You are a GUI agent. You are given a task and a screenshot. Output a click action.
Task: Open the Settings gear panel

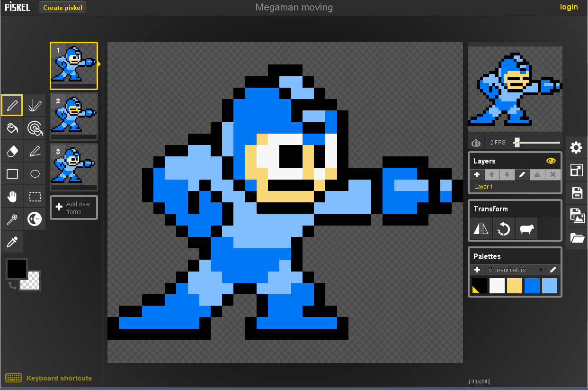pos(576,148)
